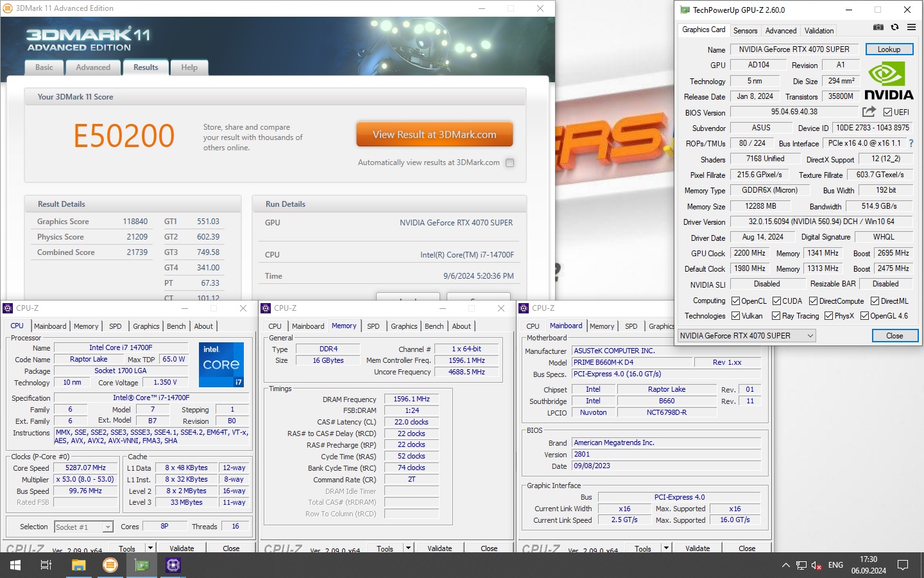The image size is (924, 578).
Task: Enable automatically view results at 3DMark.com
Action: pyautogui.click(x=509, y=162)
